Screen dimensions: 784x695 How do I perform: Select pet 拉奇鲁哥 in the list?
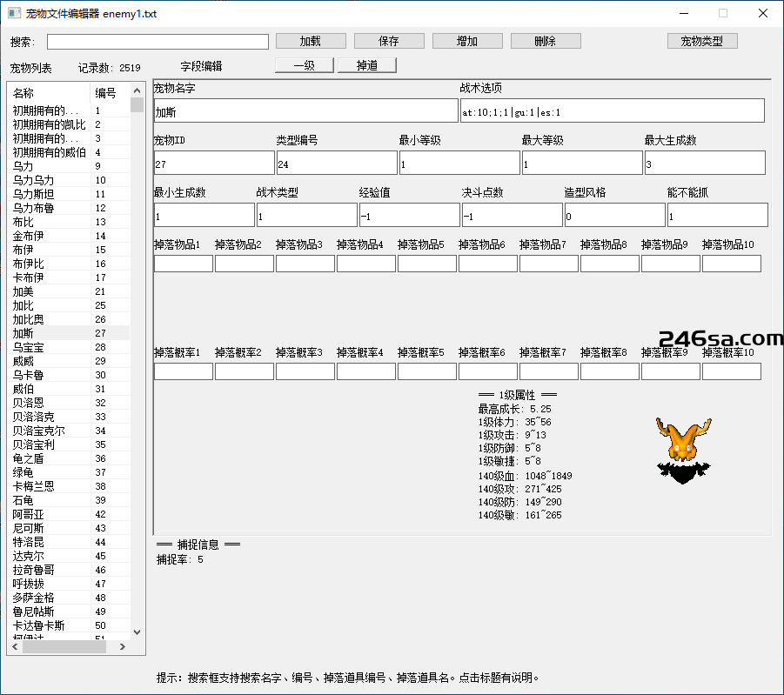(x=69, y=570)
